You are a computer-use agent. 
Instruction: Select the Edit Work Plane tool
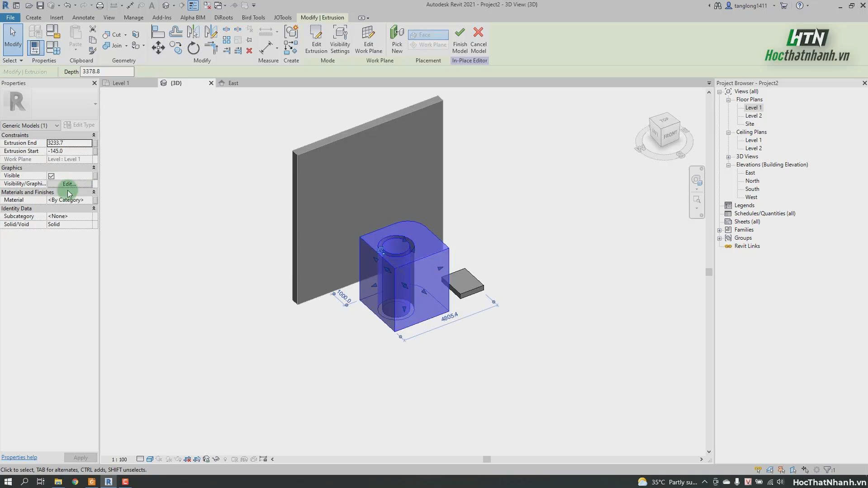[x=368, y=39]
